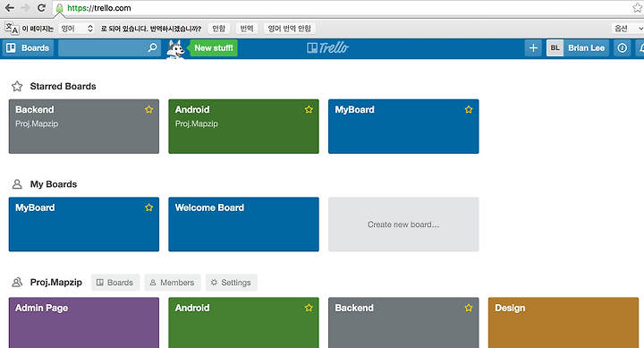Toggle star on Backend in Proj.Mapzip
The width and height of the screenshot is (644, 348).
(x=468, y=308)
